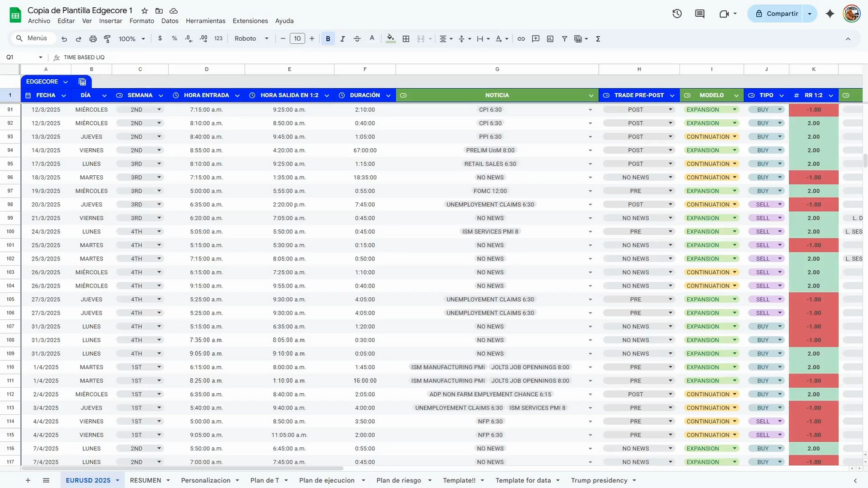This screenshot has height=488, width=868.
Task: Open the comments panel icon
Action: click(700, 14)
